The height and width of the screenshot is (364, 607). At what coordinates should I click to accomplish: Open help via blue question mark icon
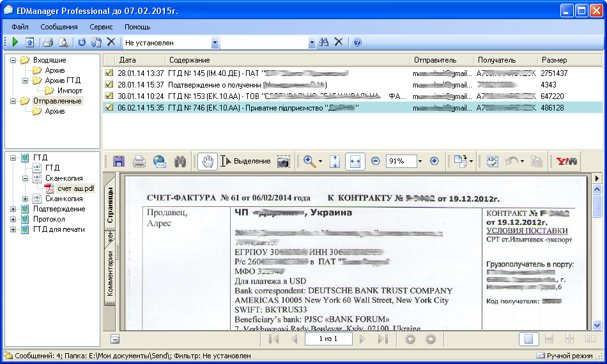pos(357,43)
